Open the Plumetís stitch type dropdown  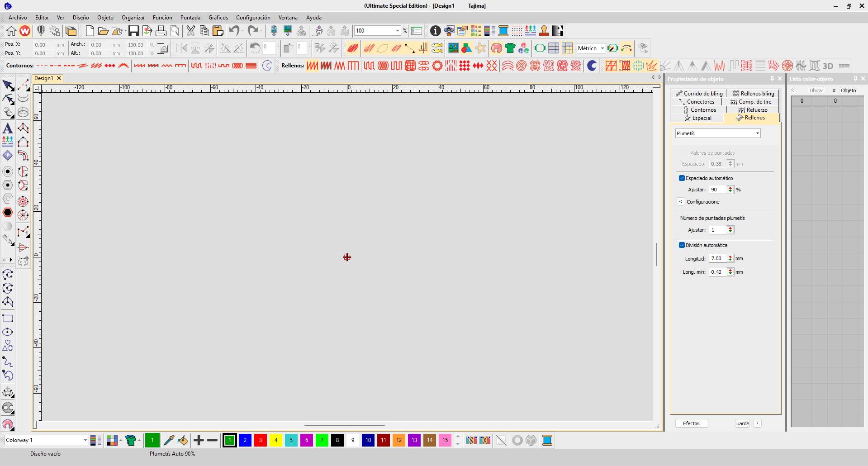pyautogui.click(x=757, y=133)
